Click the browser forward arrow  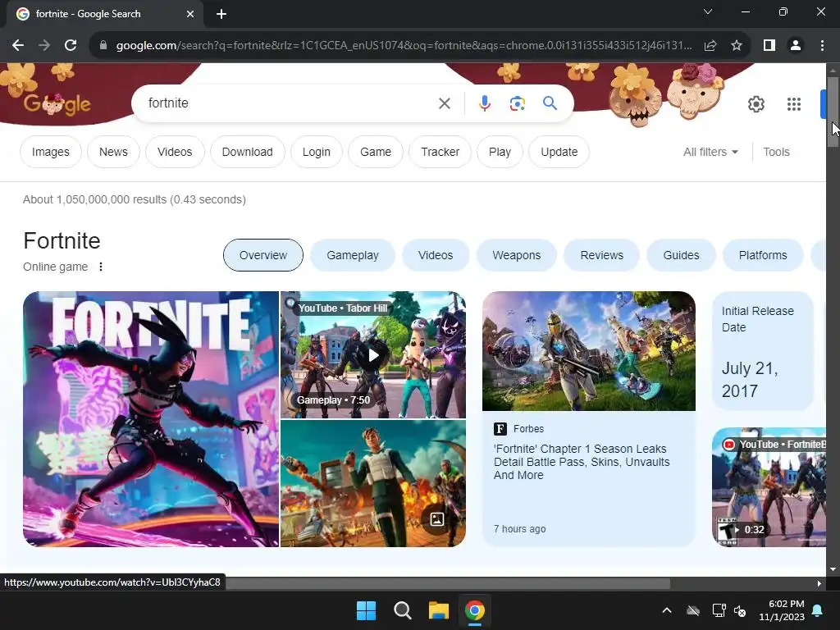tap(44, 46)
